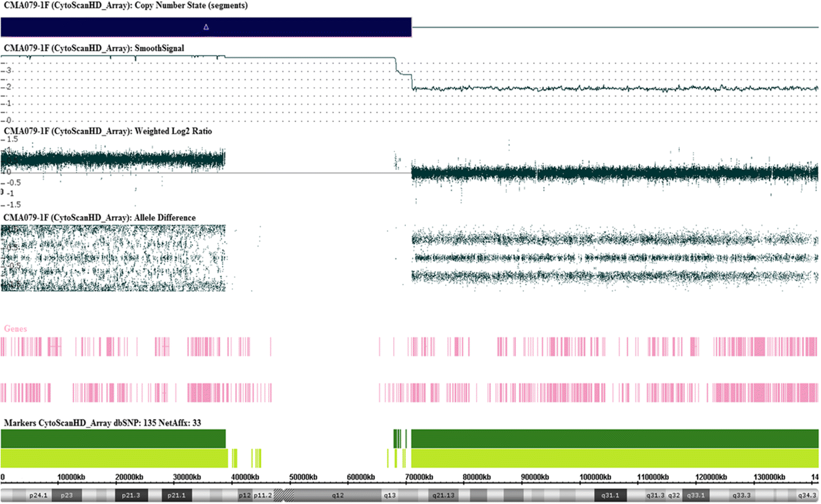Select the triangle marker in the blue segment
The width and height of the screenshot is (821, 504).
pos(206,27)
